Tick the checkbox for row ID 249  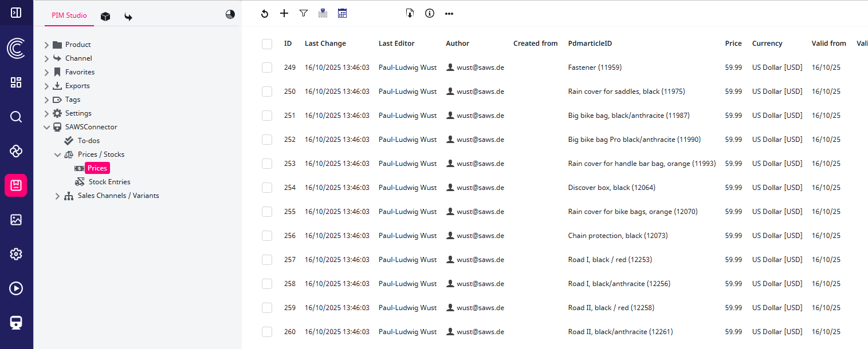click(267, 68)
